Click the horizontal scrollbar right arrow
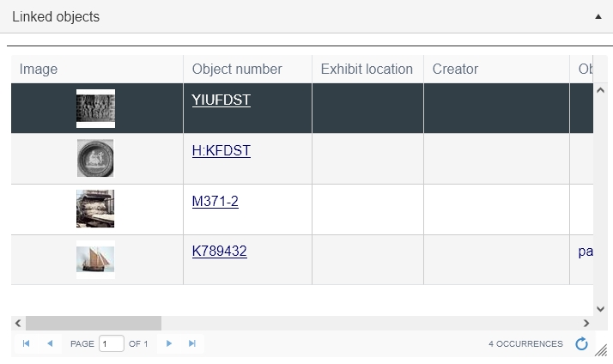Screen dimensions: 613x364 click(x=586, y=323)
